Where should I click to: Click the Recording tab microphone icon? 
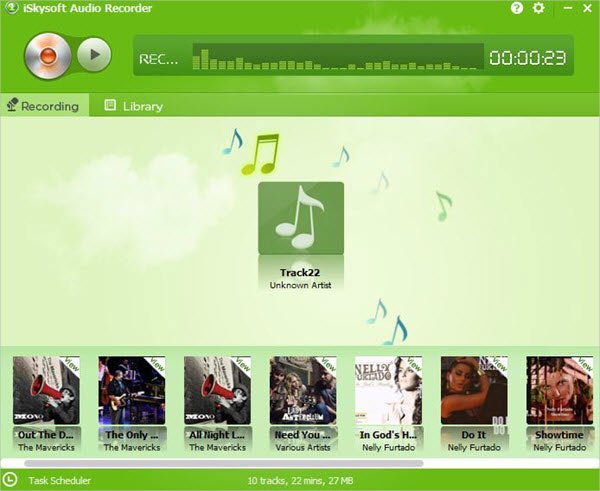point(12,104)
